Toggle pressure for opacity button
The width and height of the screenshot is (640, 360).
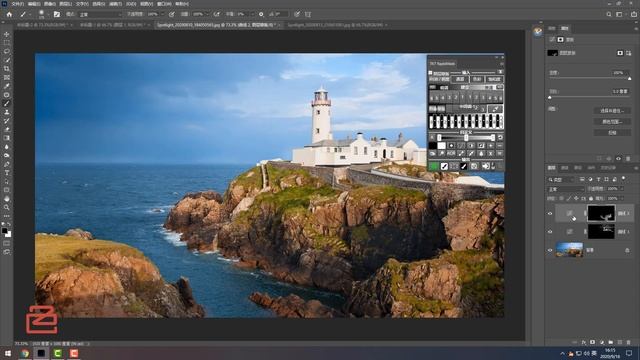point(172,14)
